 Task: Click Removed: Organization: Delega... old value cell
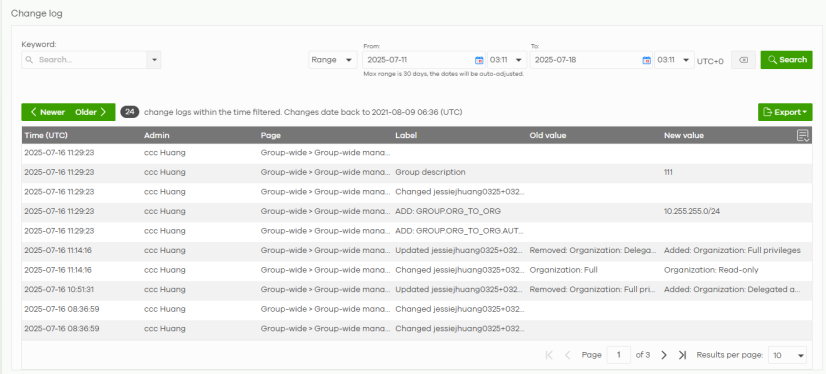[593, 250]
